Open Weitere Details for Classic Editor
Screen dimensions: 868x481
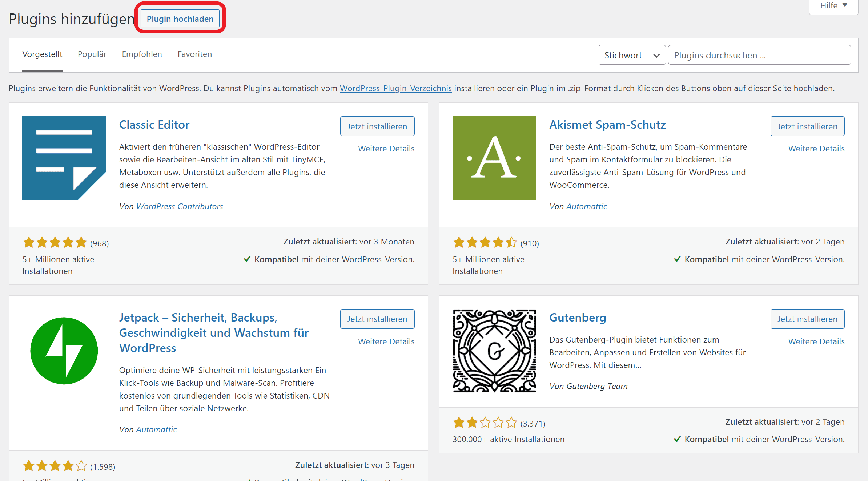click(386, 149)
